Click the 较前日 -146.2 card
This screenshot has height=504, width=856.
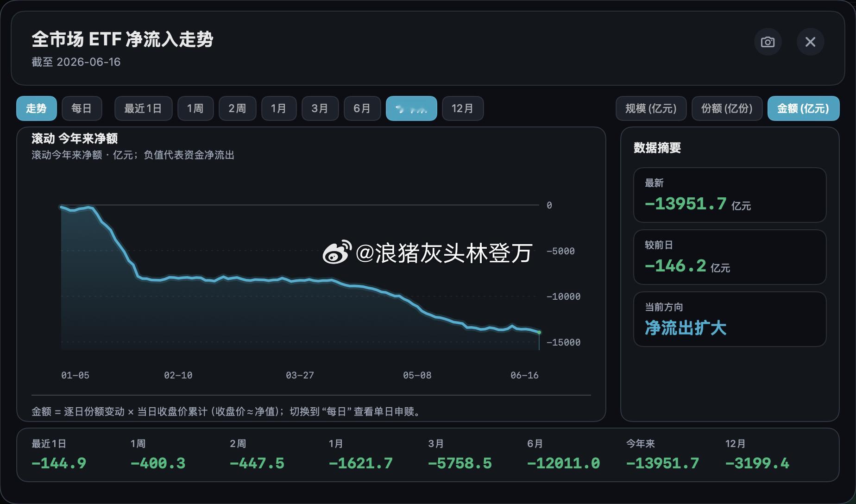click(730, 257)
